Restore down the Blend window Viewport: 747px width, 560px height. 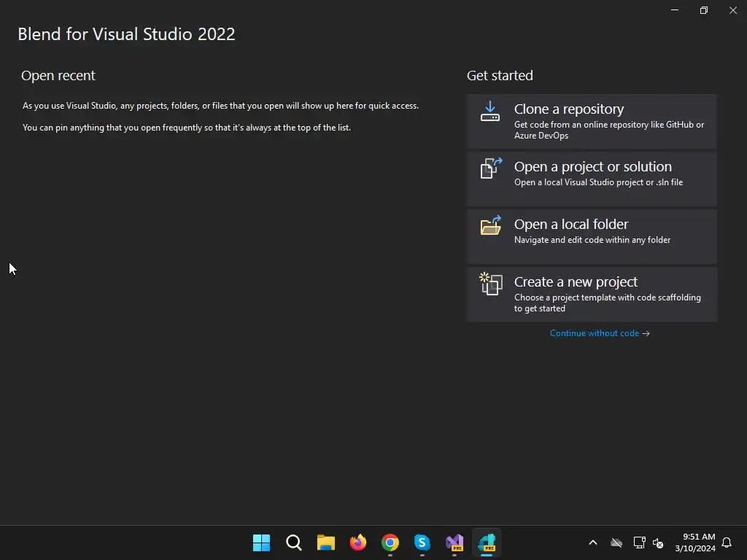point(704,10)
